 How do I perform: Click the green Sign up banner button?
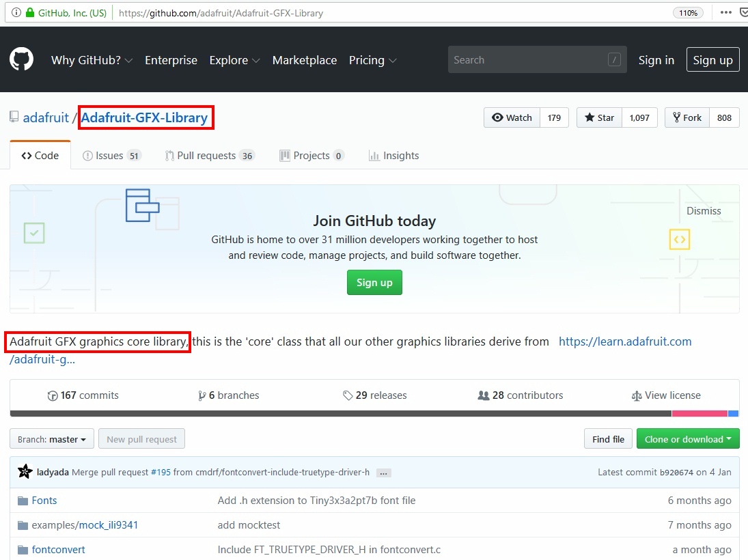374,282
